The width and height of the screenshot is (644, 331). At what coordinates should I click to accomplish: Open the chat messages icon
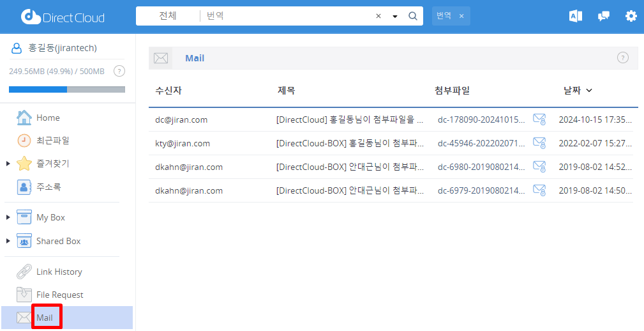tap(603, 16)
